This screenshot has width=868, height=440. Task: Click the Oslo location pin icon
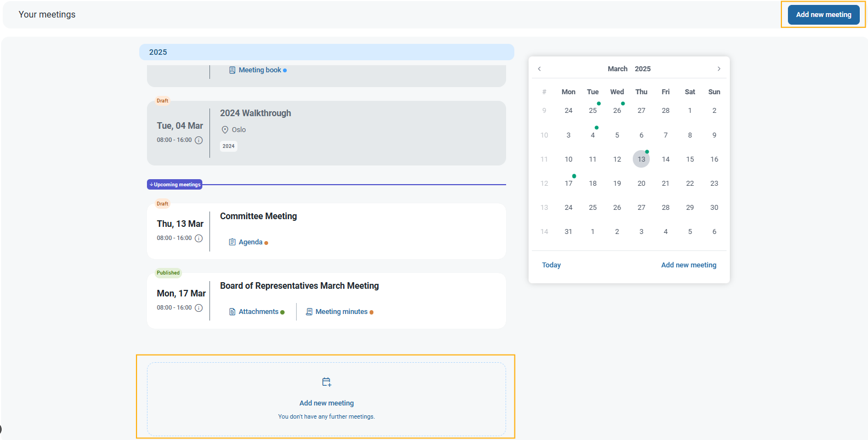[225, 130]
